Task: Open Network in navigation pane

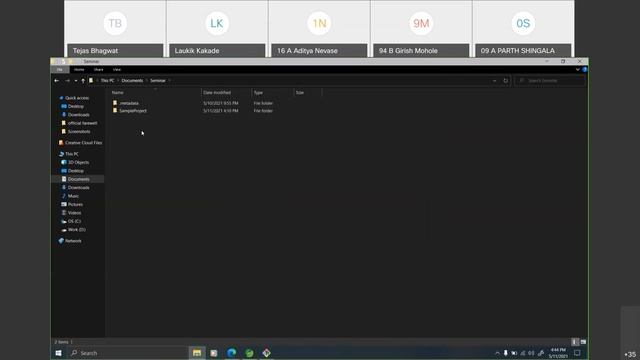Action: [73, 241]
